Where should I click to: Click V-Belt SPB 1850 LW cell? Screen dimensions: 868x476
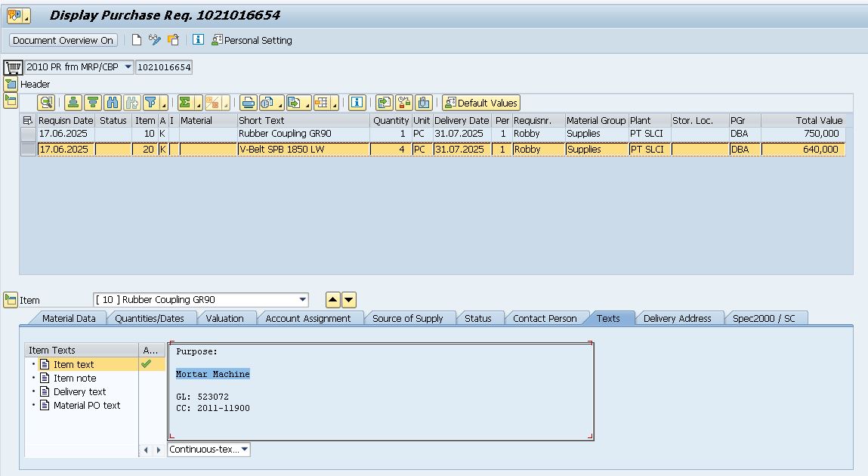tap(303, 149)
